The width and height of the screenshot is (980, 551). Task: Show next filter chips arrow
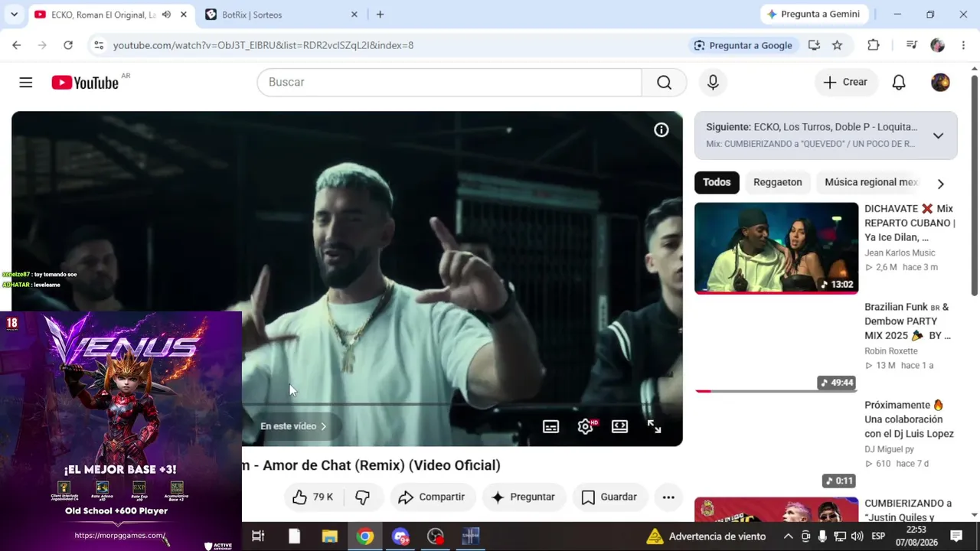tap(940, 184)
